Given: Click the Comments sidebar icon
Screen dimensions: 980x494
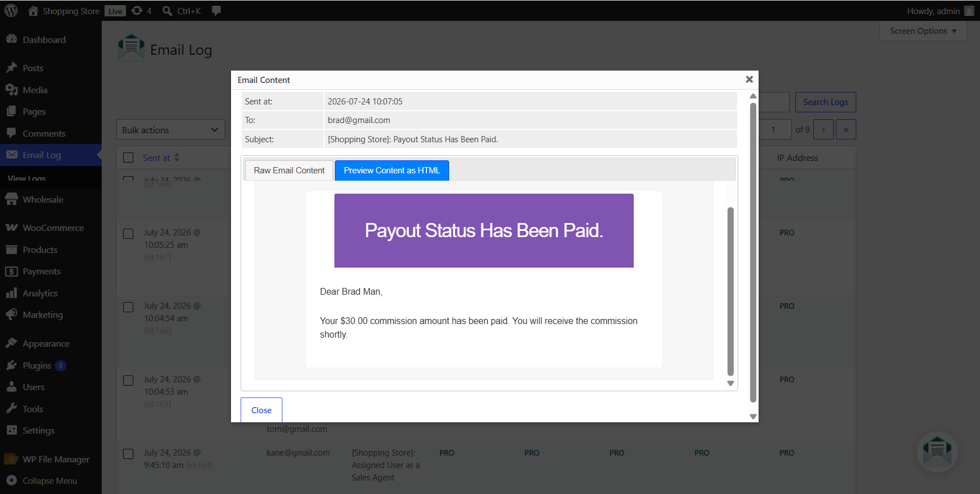Looking at the screenshot, I should (x=11, y=133).
